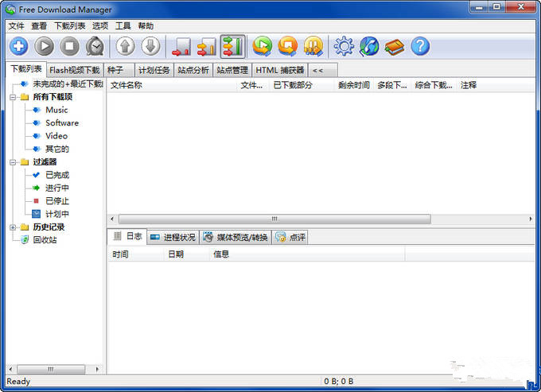Stop downloads with the square stop icon

pyautogui.click(x=69, y=46)
